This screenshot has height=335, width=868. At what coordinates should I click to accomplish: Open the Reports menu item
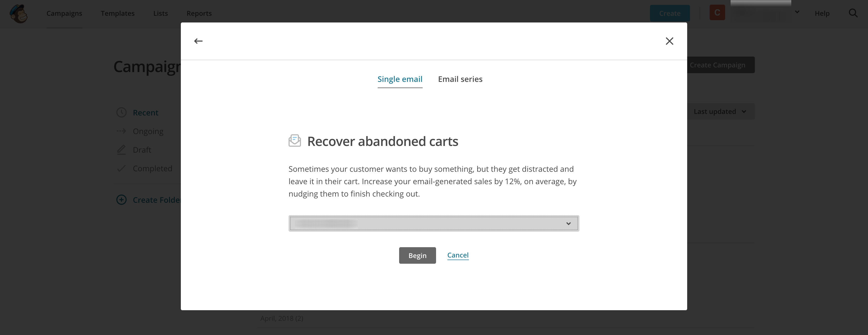coord(199,13)
